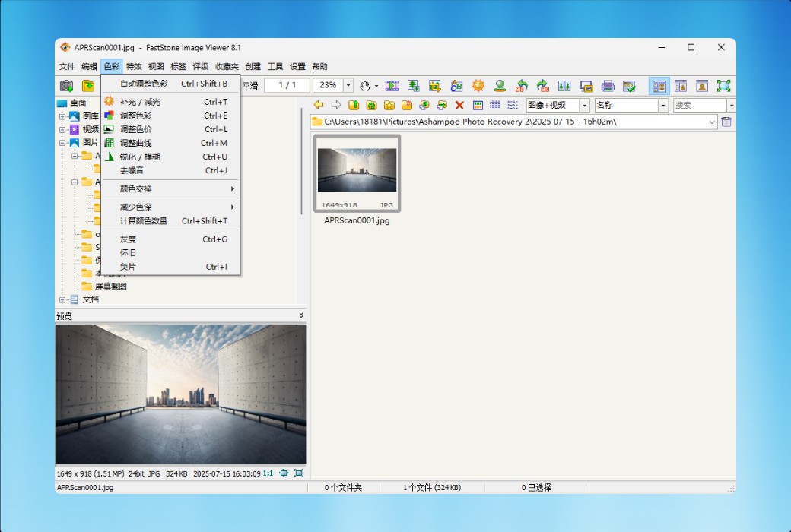Open the 名称 sort order dropdown

[663, 106]
